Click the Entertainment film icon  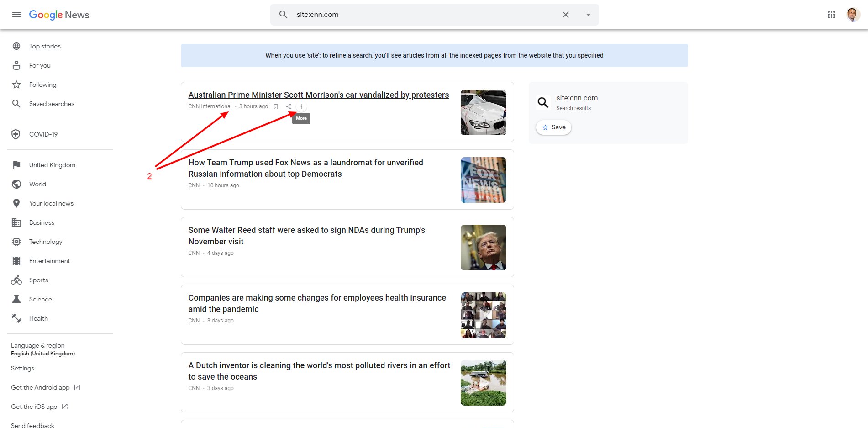[16, 261]
